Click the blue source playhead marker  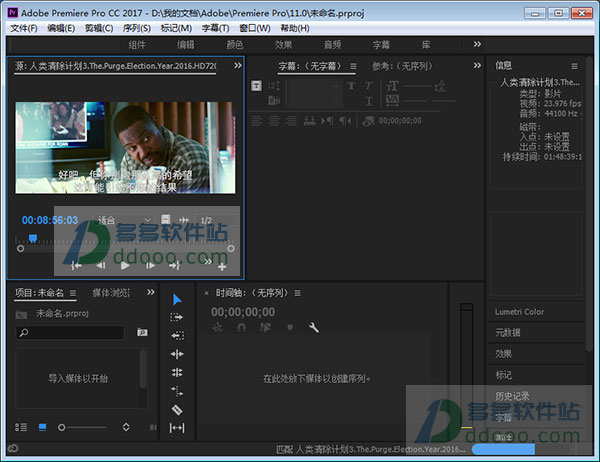[33, 239]
